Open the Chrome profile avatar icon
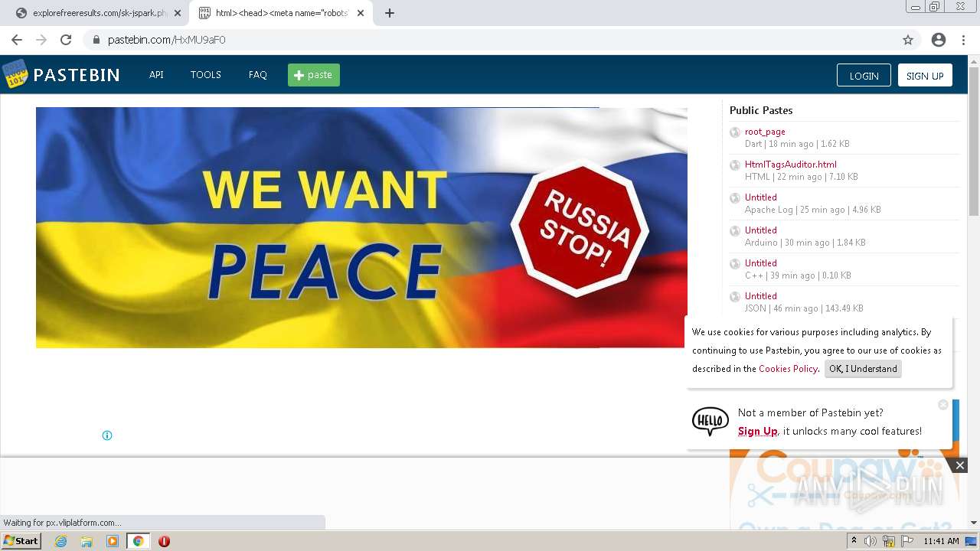The image size is (980, 551). pos(939,40)
